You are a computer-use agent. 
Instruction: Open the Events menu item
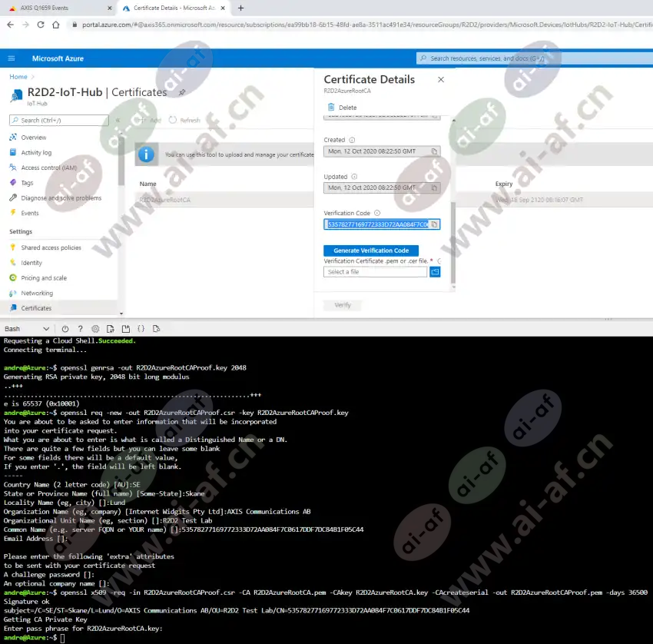(29, 213)
